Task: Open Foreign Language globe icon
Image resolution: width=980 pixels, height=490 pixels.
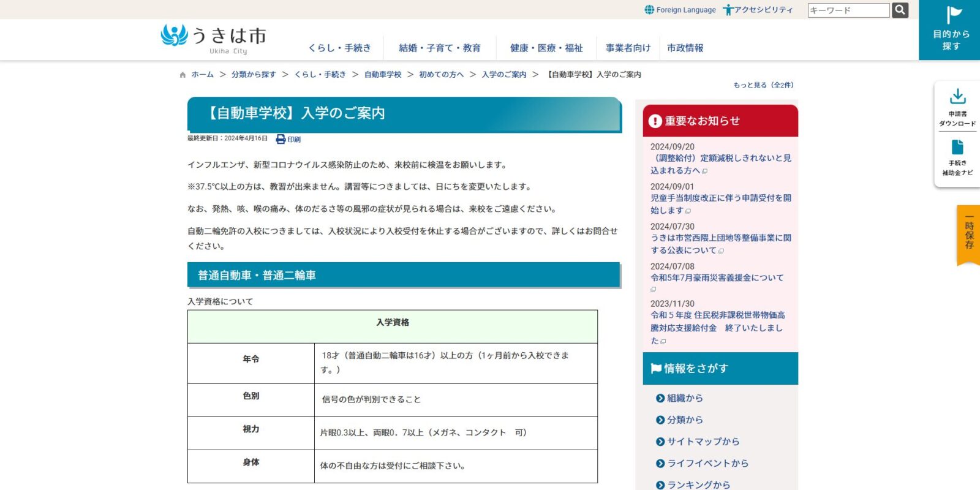Action: click(x=649, y=10)
